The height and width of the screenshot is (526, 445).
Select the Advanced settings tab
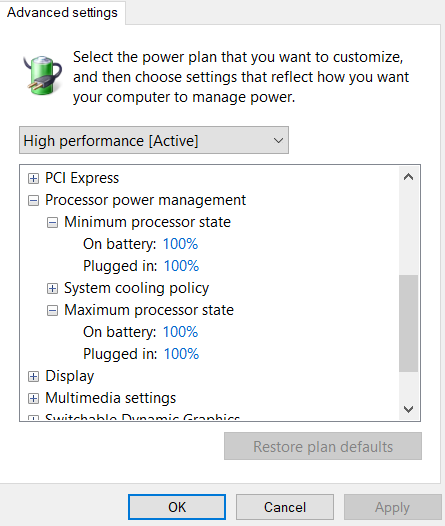coord(62,12)
